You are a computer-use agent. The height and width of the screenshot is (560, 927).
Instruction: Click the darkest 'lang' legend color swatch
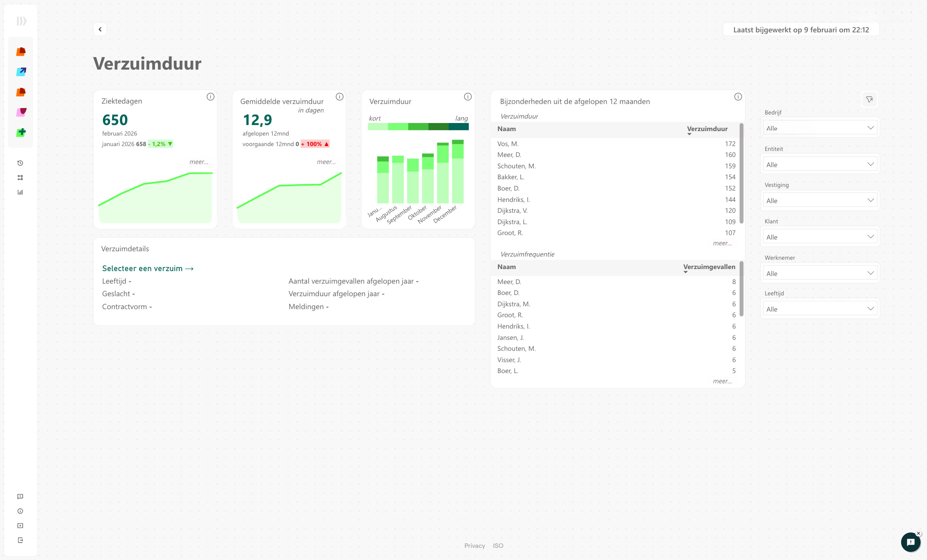pyautogui.click(x=458, y=127)
